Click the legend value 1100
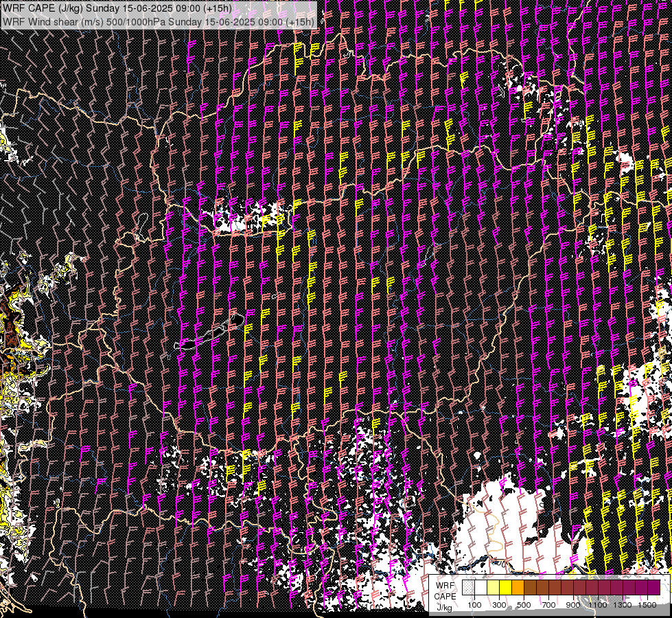Viewport: 672px width, 618px height. [598, 605]
